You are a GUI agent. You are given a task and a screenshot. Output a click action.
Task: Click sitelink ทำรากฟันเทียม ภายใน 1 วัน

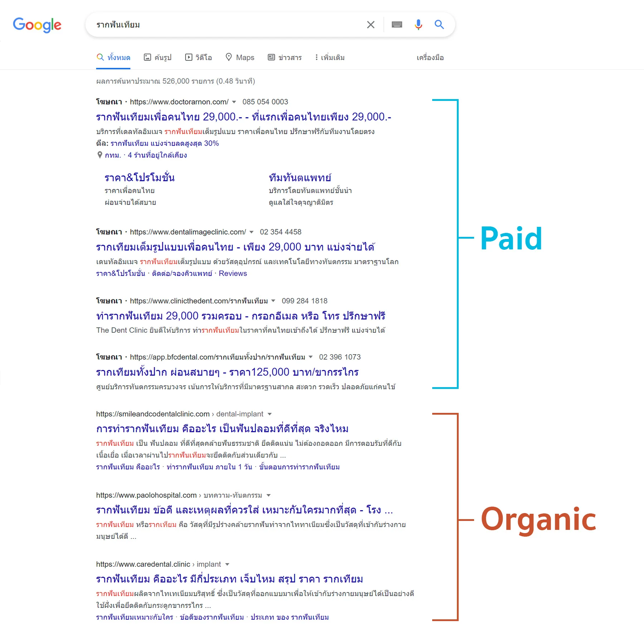tap(210, 467)
